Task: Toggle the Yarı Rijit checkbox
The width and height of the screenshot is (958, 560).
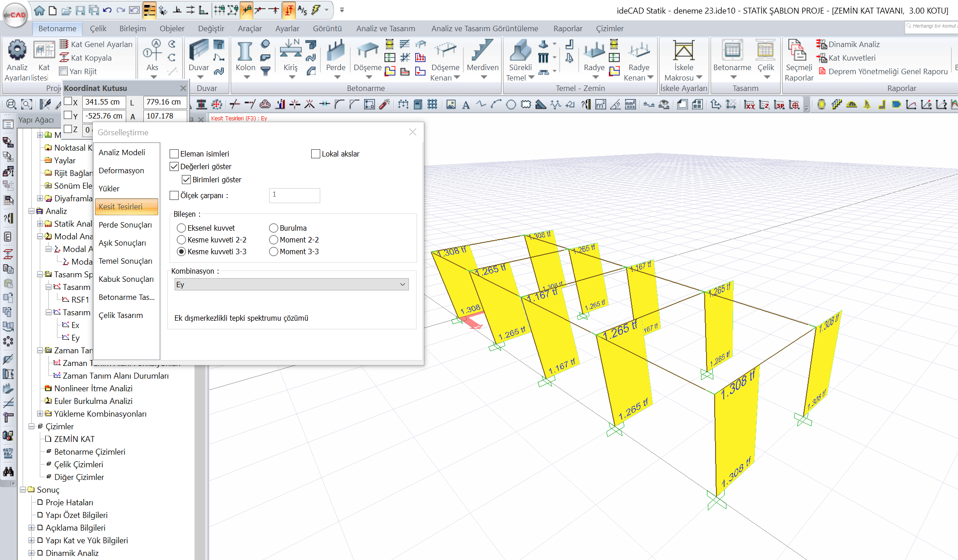Action: pos(64,71)
